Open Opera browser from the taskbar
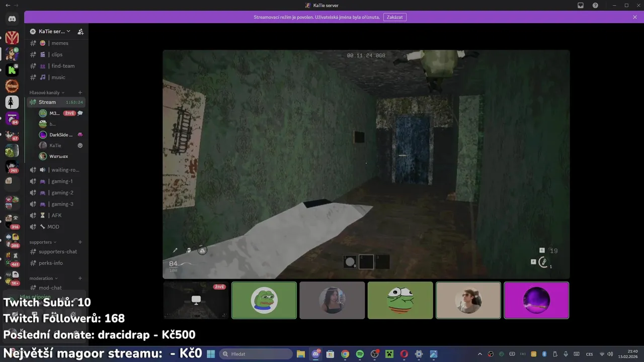This screenshot has width=644, height=362. [x=404, y=354]
